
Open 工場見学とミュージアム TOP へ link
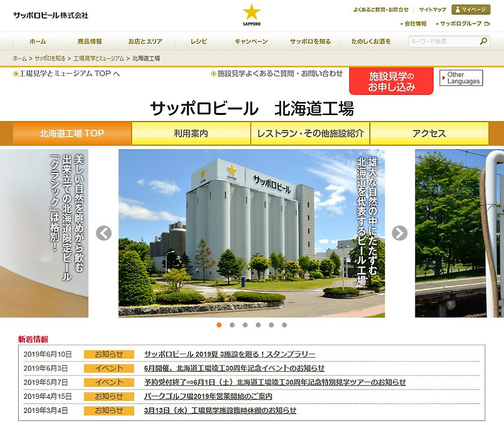(67, 74)
